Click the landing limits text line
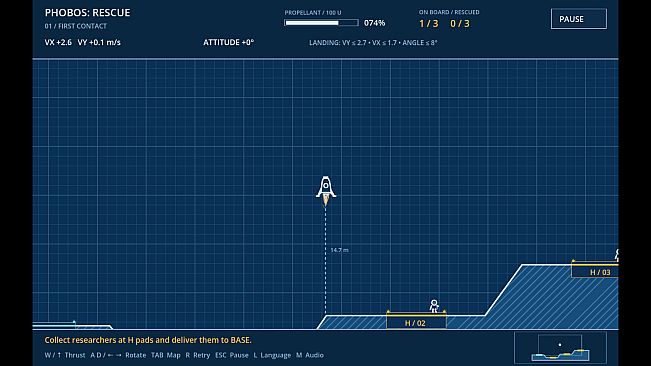The height and width of the screenshot is (366, 651). point(373,42)
